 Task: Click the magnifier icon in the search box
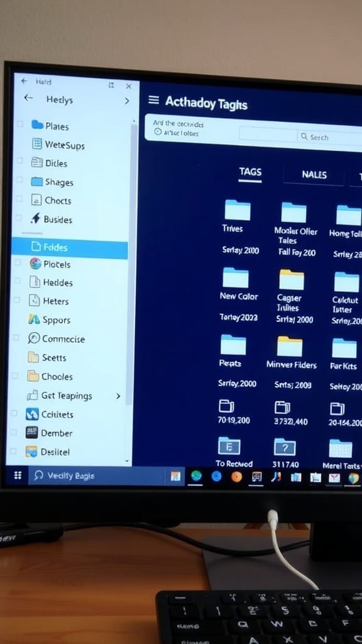click(x=304, y=136)
